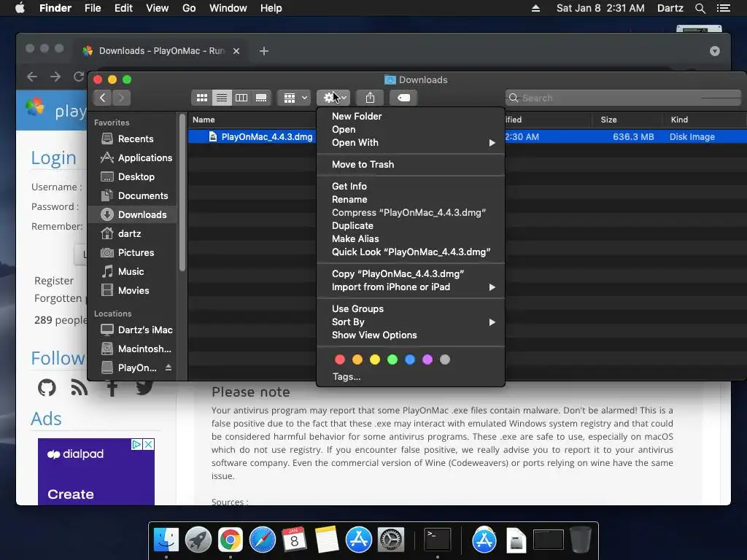Choose Get Info from menu
747x560 pixels.
pos(410,186)
